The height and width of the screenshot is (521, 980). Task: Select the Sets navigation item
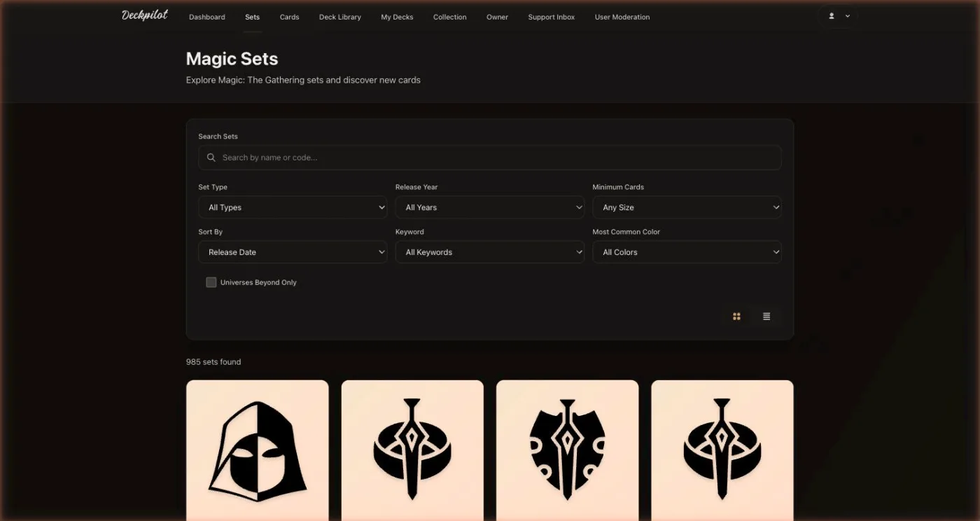pyautogui.click(x=252, y=17)
